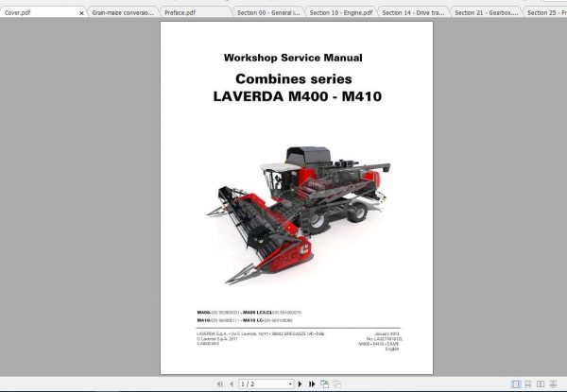Select single page layout mode
567x392 pixels.
point(516,384)
